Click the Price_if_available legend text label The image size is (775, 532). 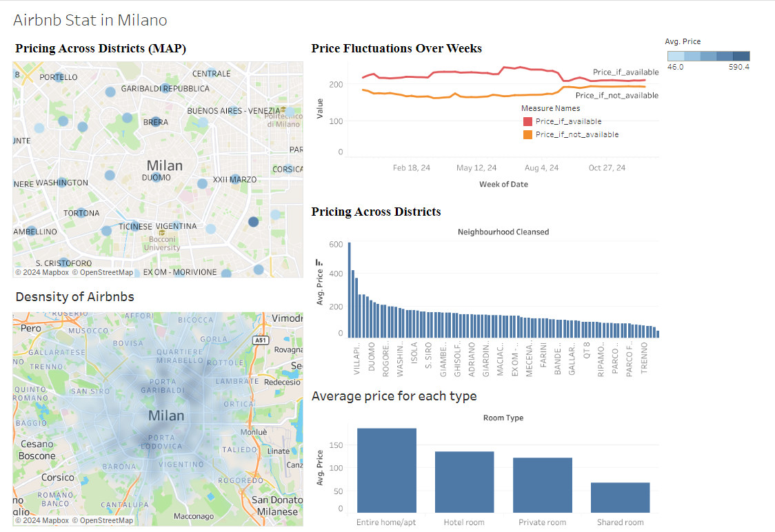(568, 121)
